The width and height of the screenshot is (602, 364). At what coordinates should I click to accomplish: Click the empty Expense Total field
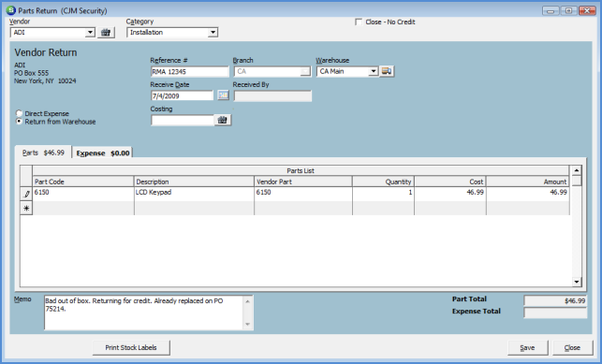(x=555, y=313)
